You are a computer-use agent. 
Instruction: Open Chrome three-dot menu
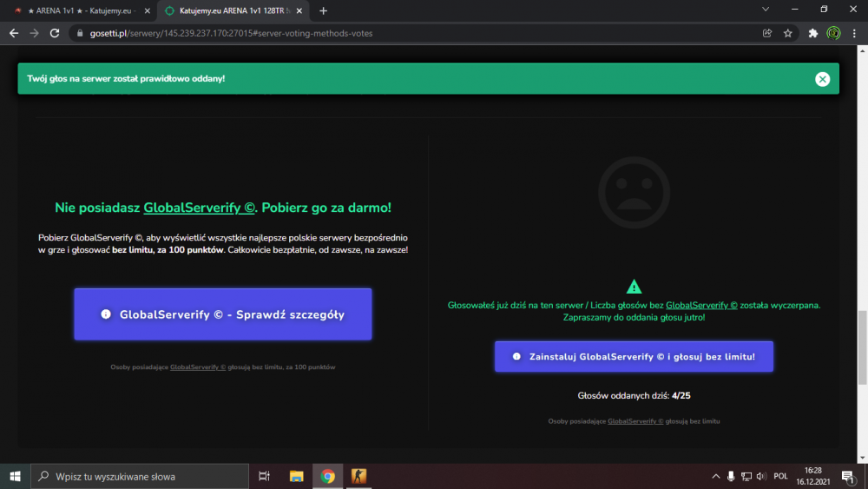coord(854,33)
